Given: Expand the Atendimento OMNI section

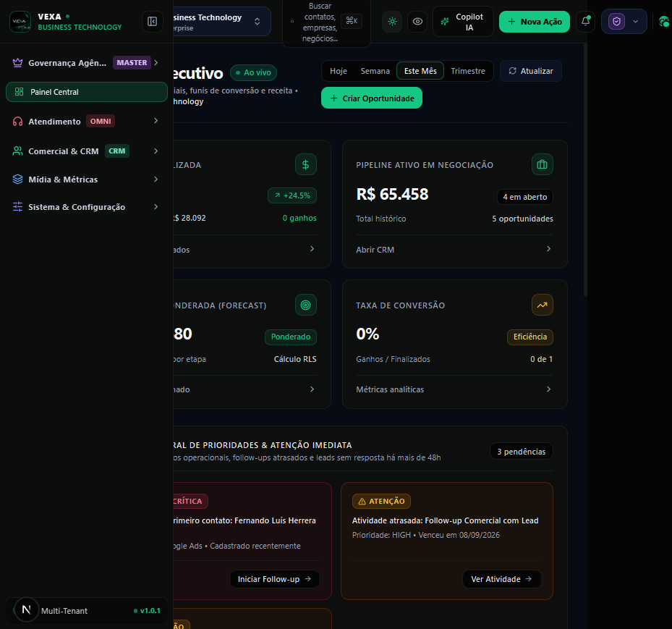Looking at the screenshot, I should point(87,122).
